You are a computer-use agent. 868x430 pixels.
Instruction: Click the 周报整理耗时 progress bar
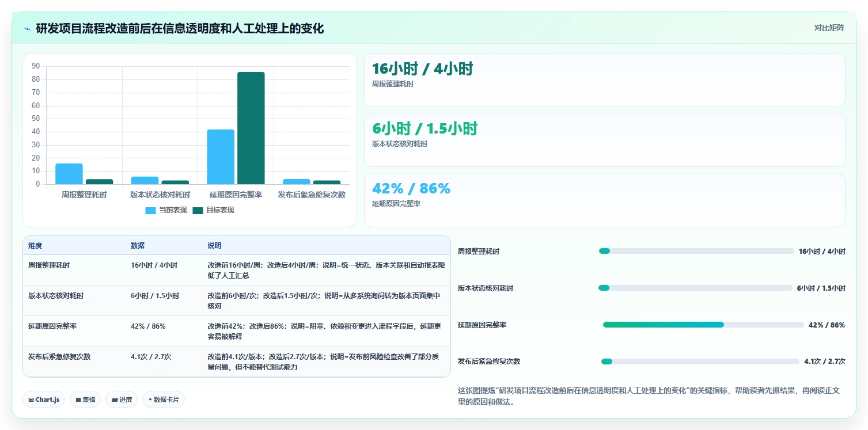tap(696, 251)
